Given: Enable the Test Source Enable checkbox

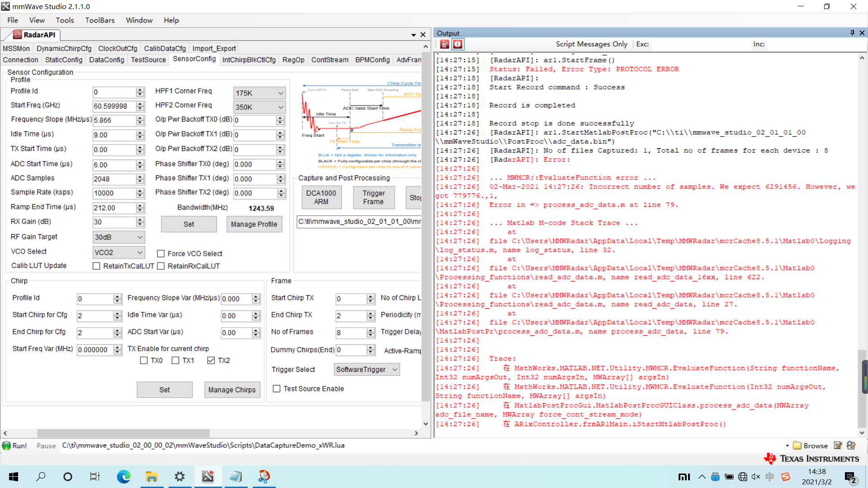Looking at the screenshot, I should tap(277, 389).
